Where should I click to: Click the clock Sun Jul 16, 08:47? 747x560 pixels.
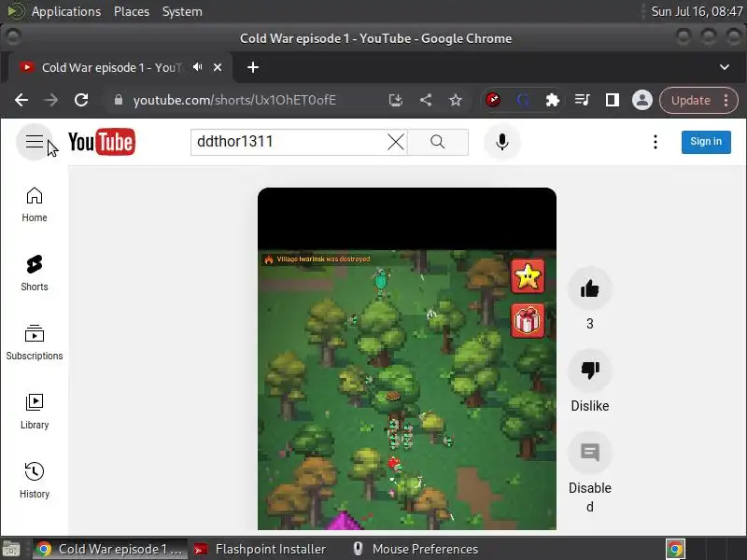click(x=697, y=11)
